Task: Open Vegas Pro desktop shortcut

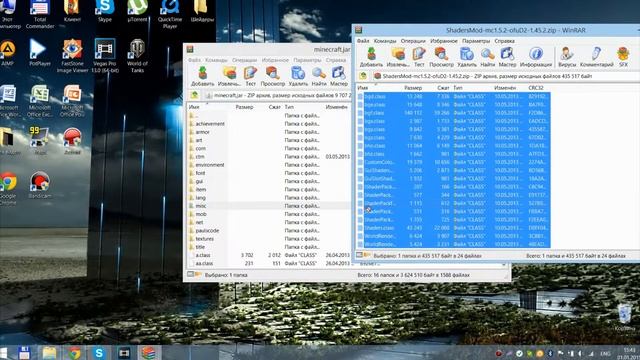Action: [104, 56]
